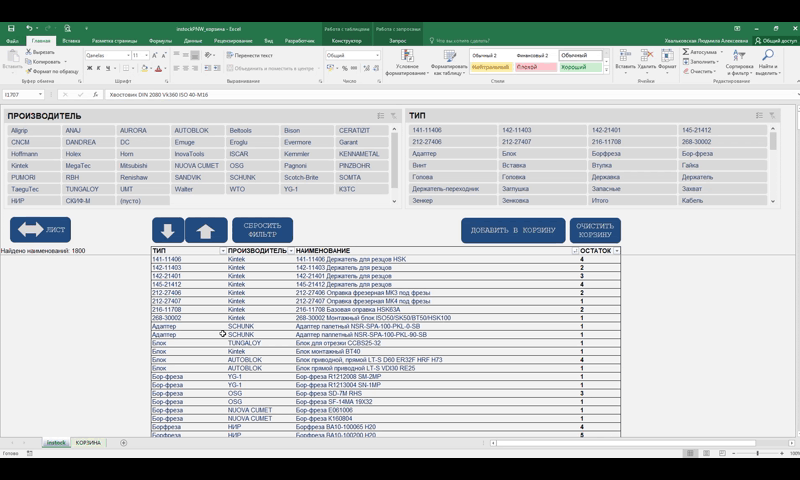Switch to the Формулы ribbon tab
This screenshot has height=480, width=800.
(160, 41)
